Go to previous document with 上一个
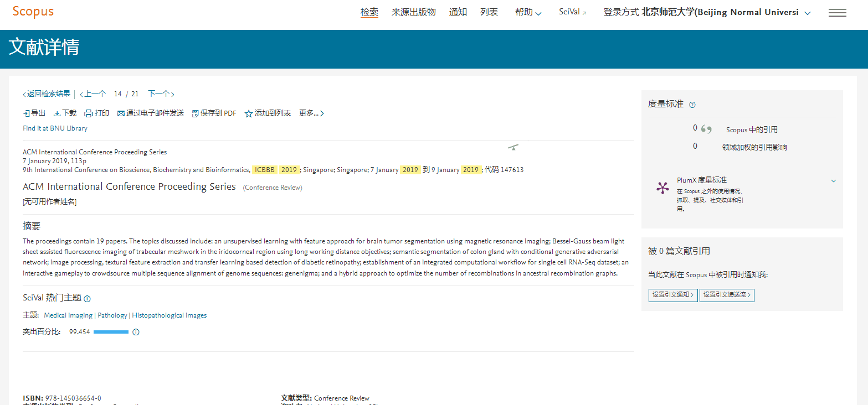 [x=93, y=94]
